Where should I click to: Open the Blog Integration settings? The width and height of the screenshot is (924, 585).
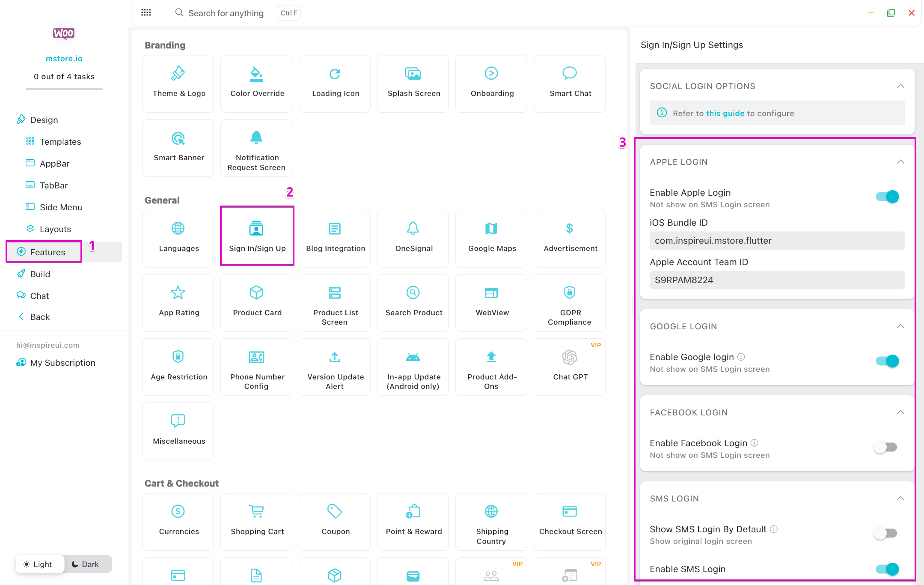336,236
